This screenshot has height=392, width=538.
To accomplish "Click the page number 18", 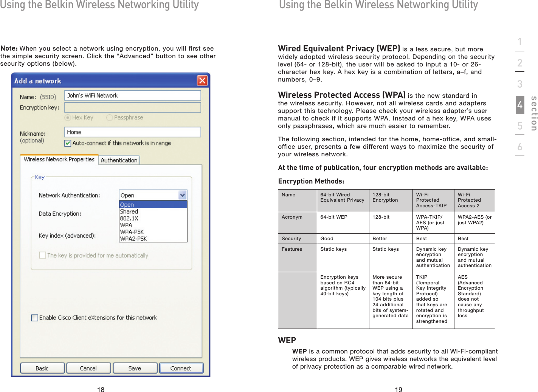I will (x=101, y=389).
